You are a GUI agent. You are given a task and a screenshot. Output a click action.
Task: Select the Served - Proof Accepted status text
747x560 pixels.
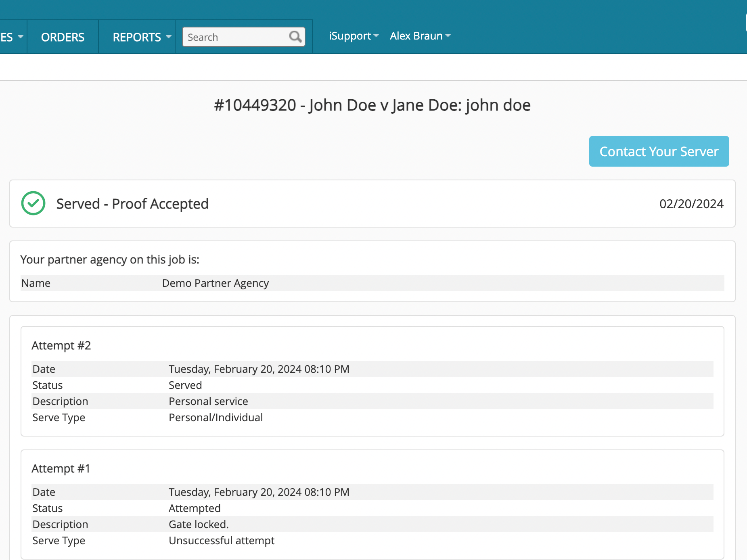click(x=132, y=204)
